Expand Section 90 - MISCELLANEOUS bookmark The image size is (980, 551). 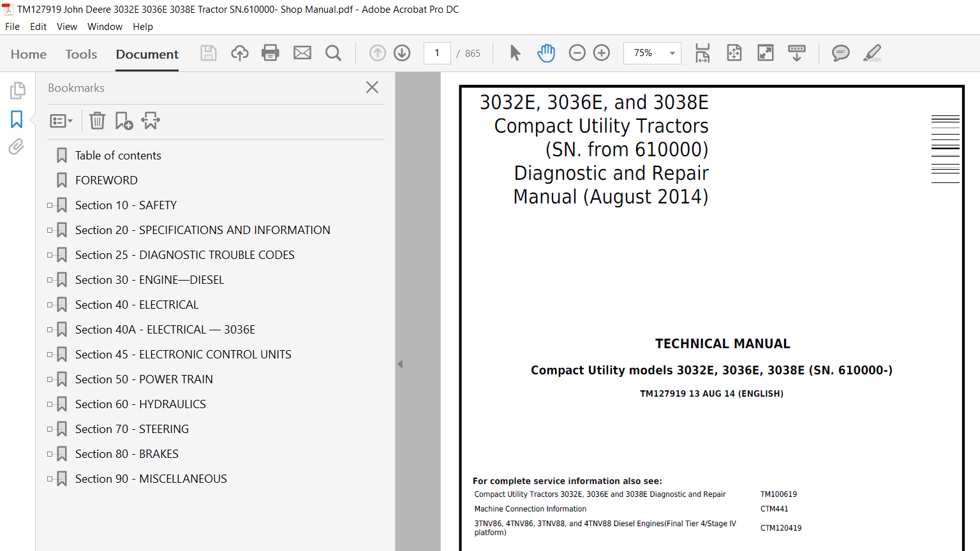[50, 479]
